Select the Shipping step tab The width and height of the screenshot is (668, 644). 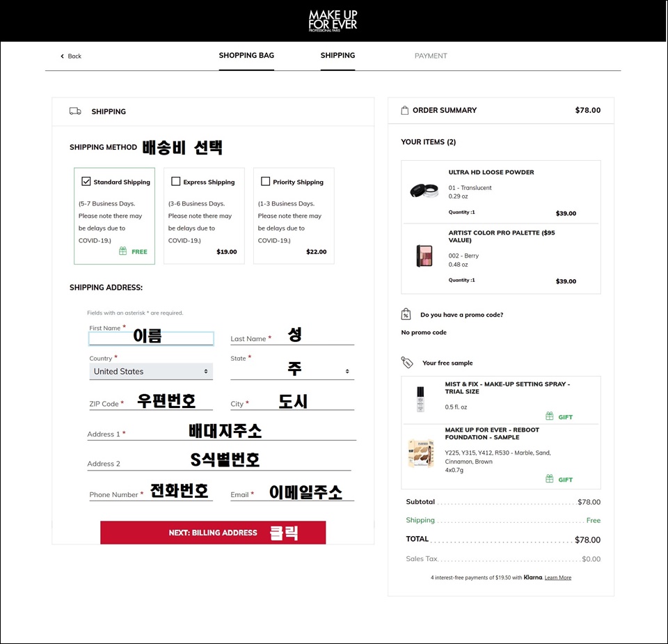[338, 56]
